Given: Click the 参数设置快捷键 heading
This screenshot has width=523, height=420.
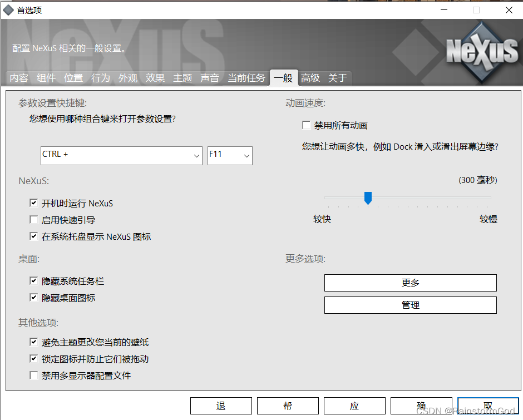Looking at the screenshot, I should [53, 103].
